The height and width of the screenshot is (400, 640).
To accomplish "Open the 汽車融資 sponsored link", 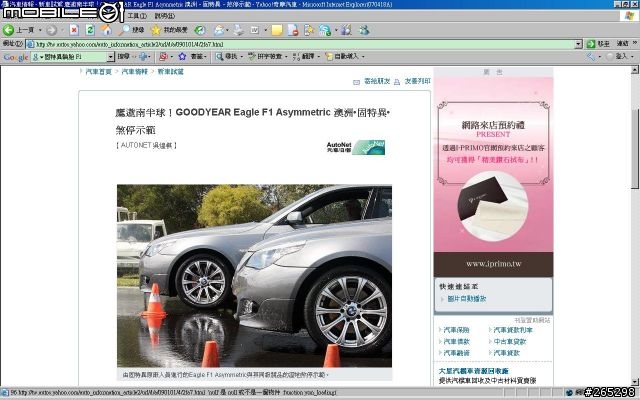I will pos(456,353).
